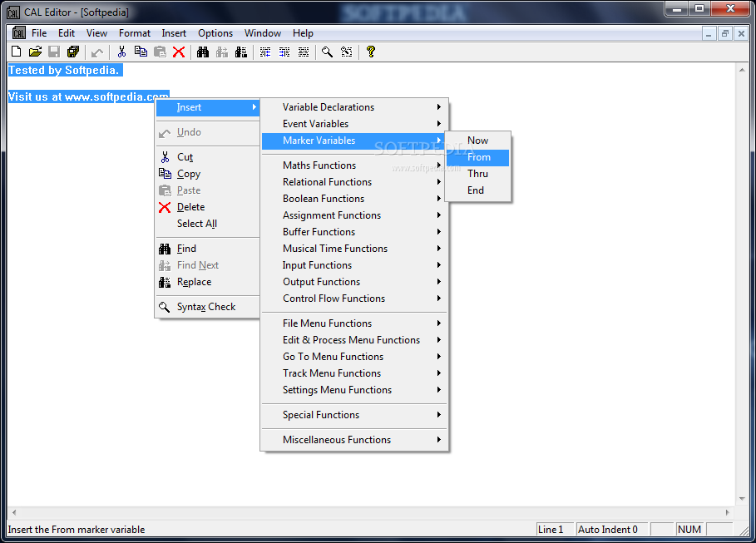Open the Insert menu in menu bar
Viewport: 756px width, 543px height.
(x=174, y=33)
